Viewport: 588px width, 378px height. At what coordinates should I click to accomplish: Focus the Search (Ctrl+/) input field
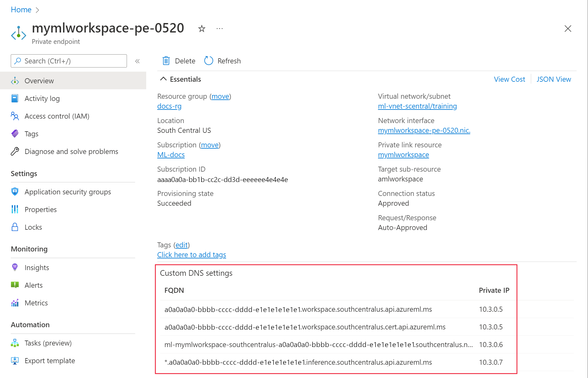click(73, 61)
